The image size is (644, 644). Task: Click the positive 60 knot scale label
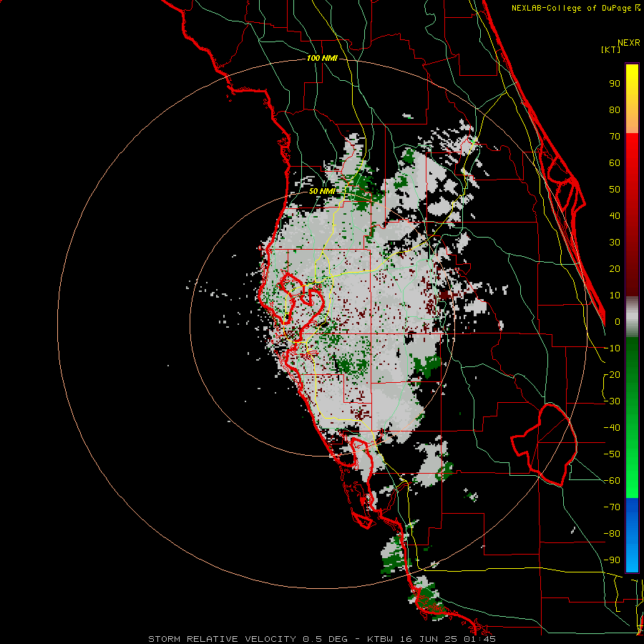click(615, 163)
